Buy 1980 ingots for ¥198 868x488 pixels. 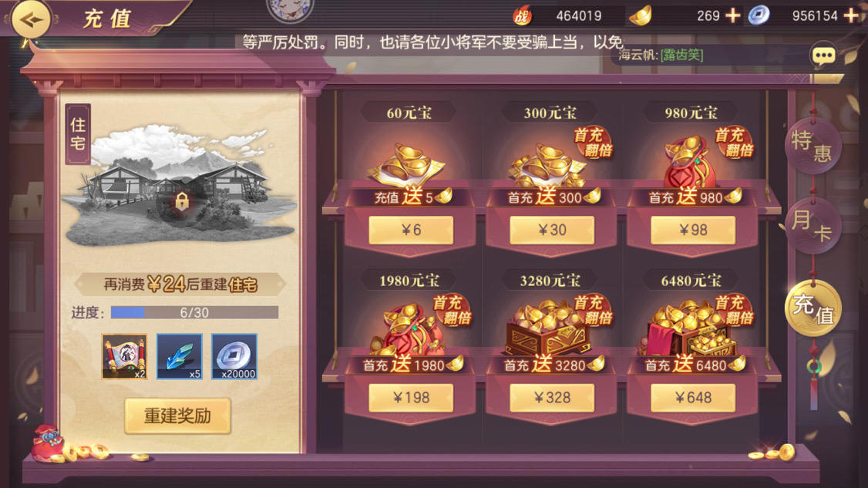point(411,398)
